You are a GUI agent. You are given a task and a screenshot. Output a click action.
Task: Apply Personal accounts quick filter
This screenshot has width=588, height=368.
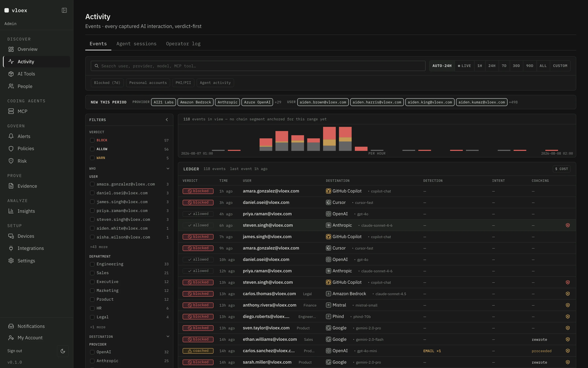pyautogui.click(x=148, y=83)
